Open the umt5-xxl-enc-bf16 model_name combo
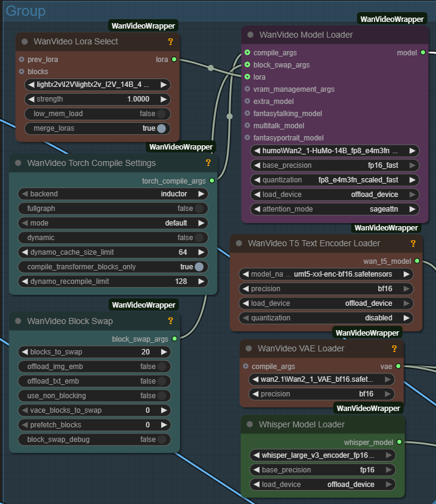 326,274
